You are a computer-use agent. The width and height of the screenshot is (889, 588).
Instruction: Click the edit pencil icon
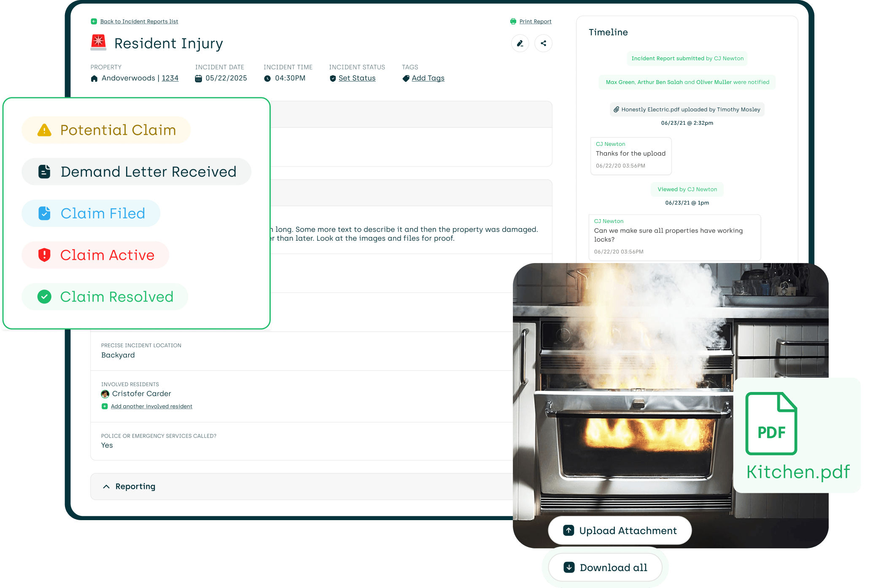click(520, 43)
